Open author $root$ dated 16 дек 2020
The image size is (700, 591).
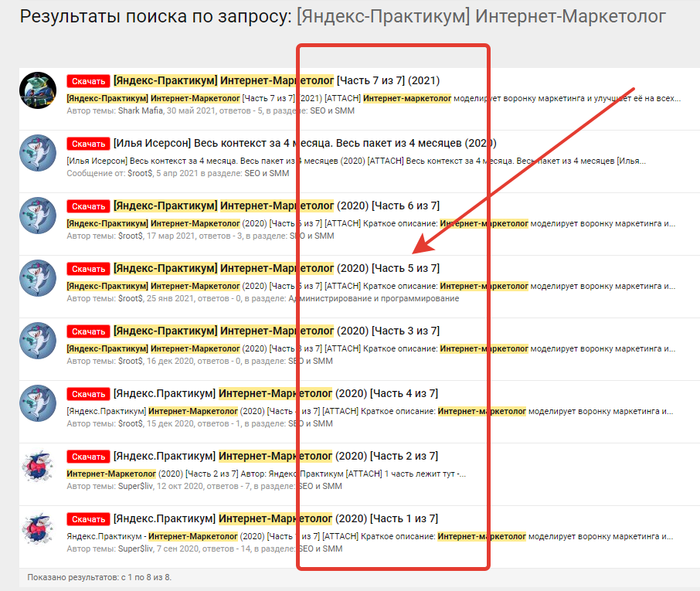[x=131, y=361]
